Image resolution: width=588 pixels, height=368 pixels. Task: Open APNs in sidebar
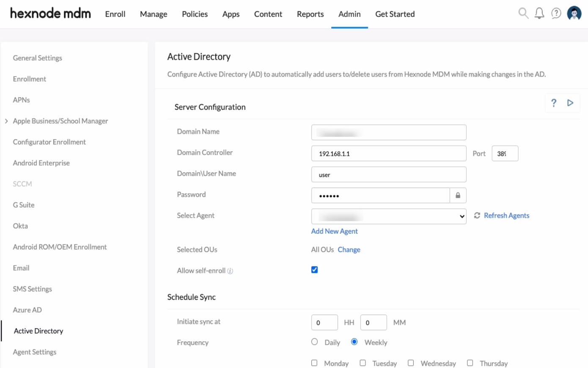(x=22, y=100)
